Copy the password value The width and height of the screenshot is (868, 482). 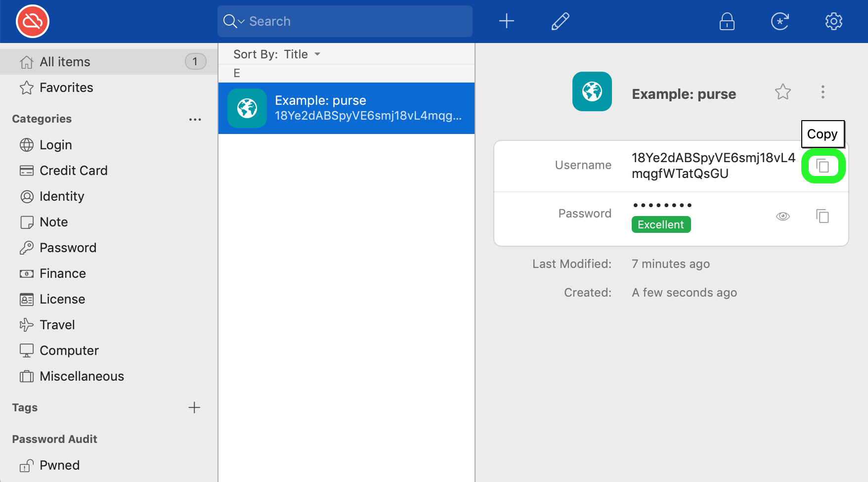coord(823,216)
